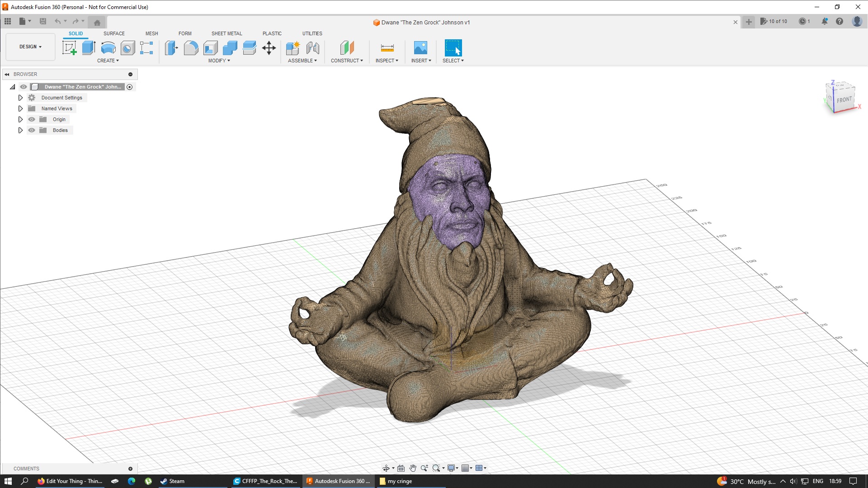Switch to the PLASTIC tab
The height and width of the screenshot is (488, 868).
coord(272,33)
